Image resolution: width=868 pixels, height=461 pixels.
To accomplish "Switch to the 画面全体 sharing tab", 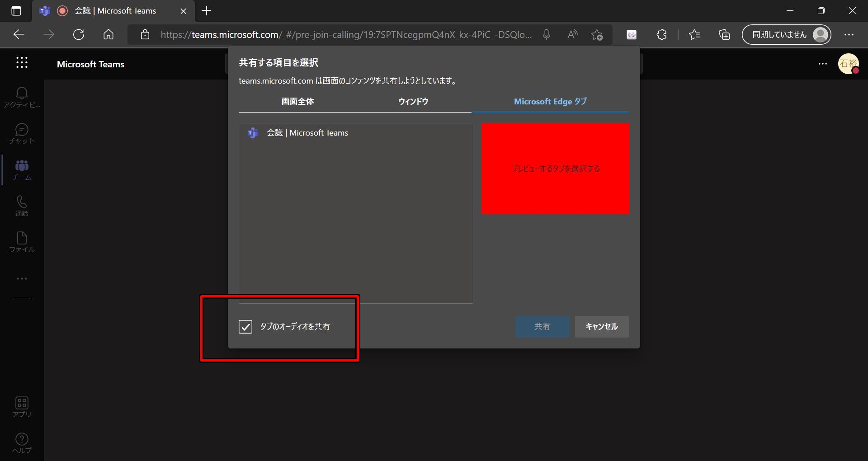I will tap(297, 102).
